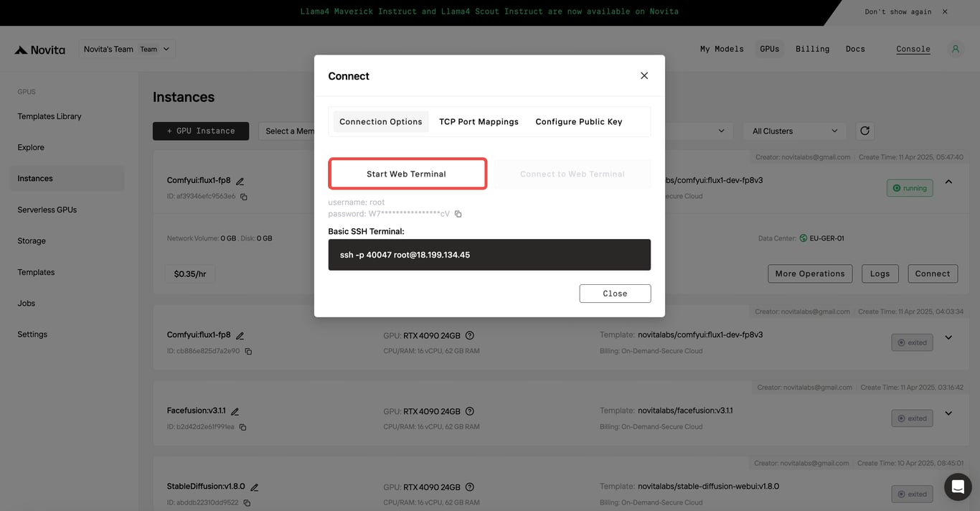Screen dimensions: 980x511
Task: Select the Connection Options tab
Action: (381, 122)
